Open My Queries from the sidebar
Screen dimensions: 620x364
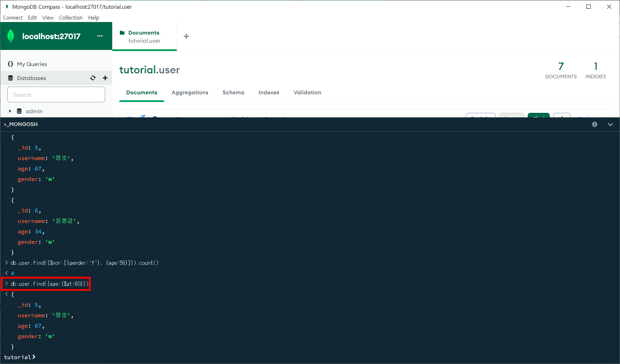(x=32, y=64)
